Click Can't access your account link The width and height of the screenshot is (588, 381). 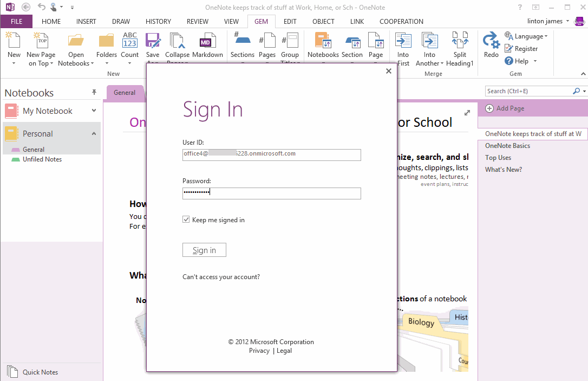pyautogui.click(x=221, y=276)
